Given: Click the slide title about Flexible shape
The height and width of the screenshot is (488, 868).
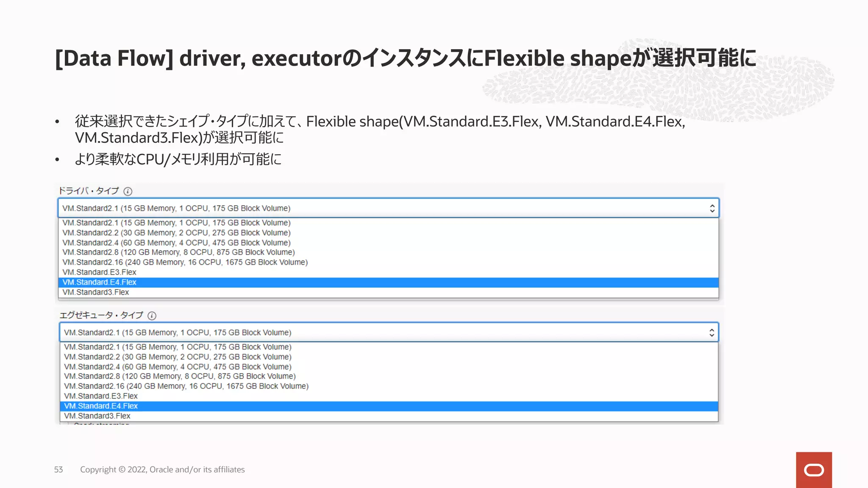Looking at the screenshot, I should coord(406,58).
